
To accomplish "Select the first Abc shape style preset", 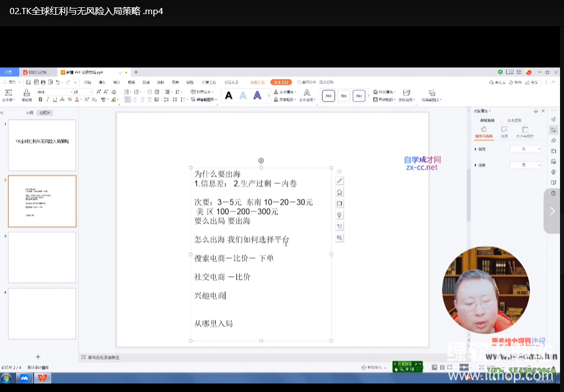I will point(328,96).
